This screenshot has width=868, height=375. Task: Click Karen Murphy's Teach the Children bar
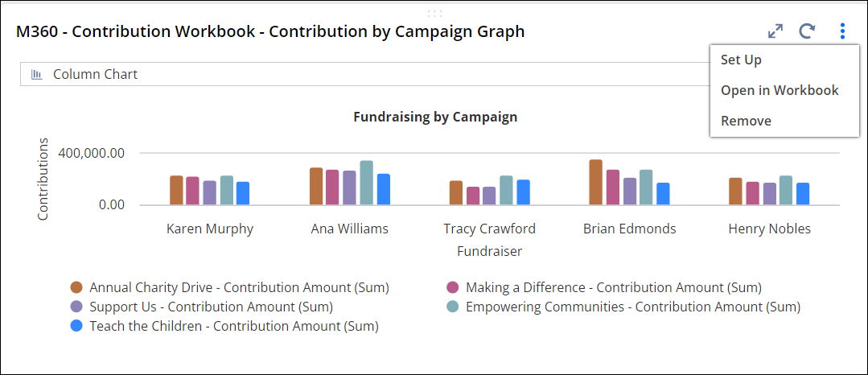tap(243, 193)
